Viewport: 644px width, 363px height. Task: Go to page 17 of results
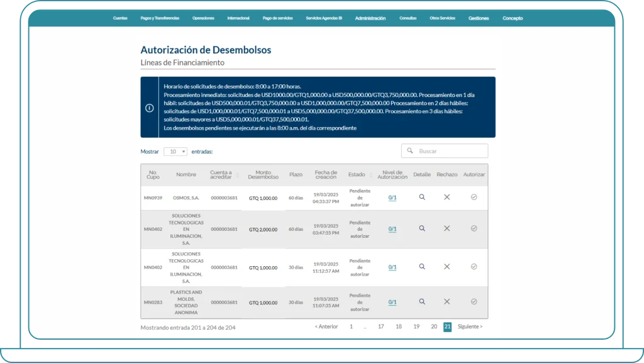click(380, 327)
